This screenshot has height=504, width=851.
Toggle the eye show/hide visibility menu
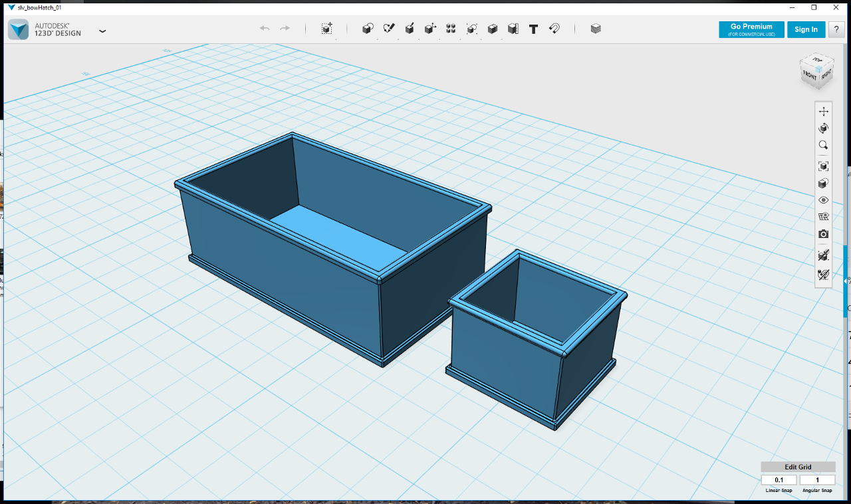(824, 200)
